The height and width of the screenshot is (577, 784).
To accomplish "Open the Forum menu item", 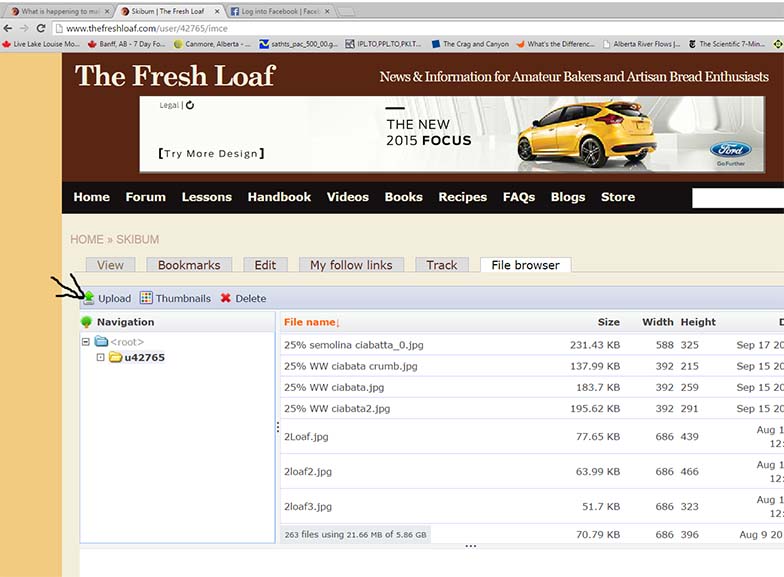I will (145, 197).
